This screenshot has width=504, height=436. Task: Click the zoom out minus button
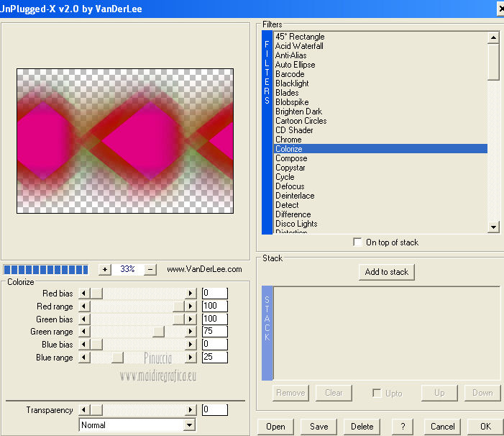pyautogui.click(x=150, y=270)
